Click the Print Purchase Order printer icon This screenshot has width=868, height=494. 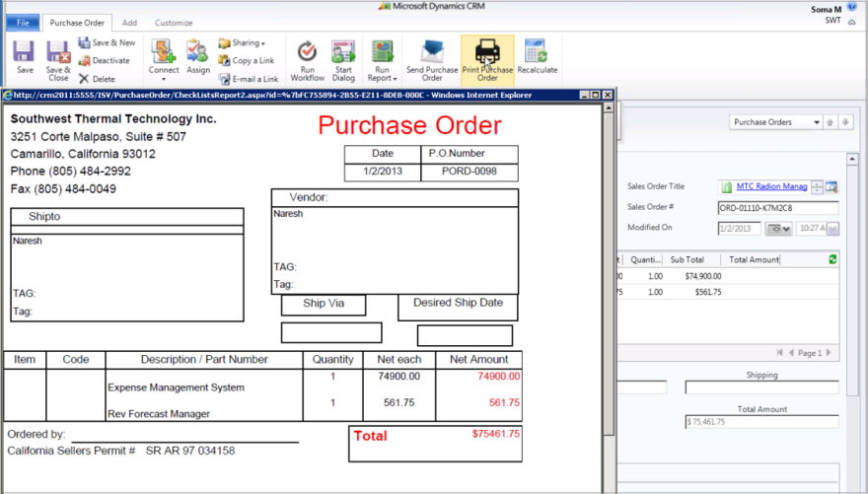coord(487,51)
